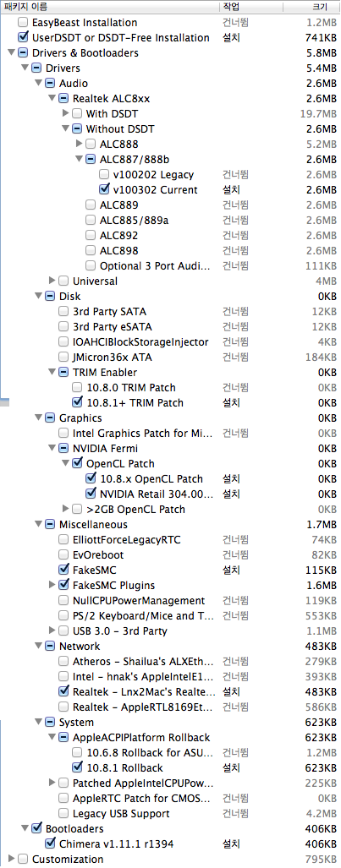Enable IOAHCIBlockStorageInjector checkbox
This screenshot has width=341, height=868.
[63, 341]
